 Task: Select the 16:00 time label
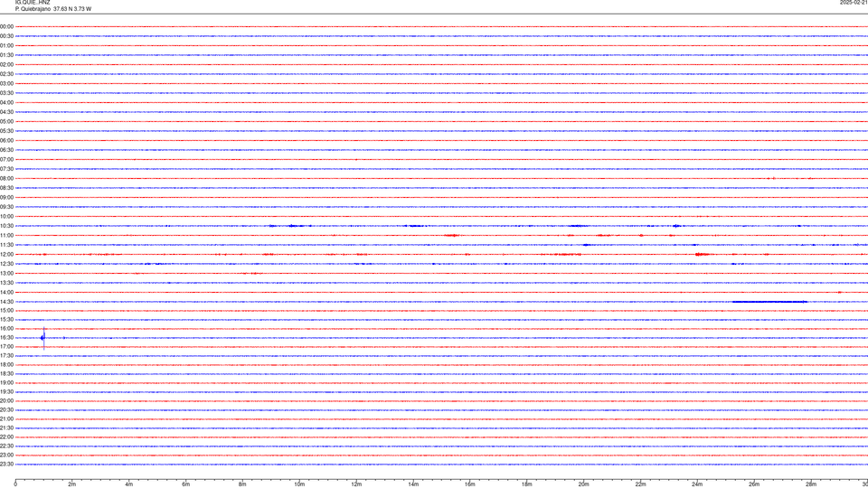coord(6,329)
